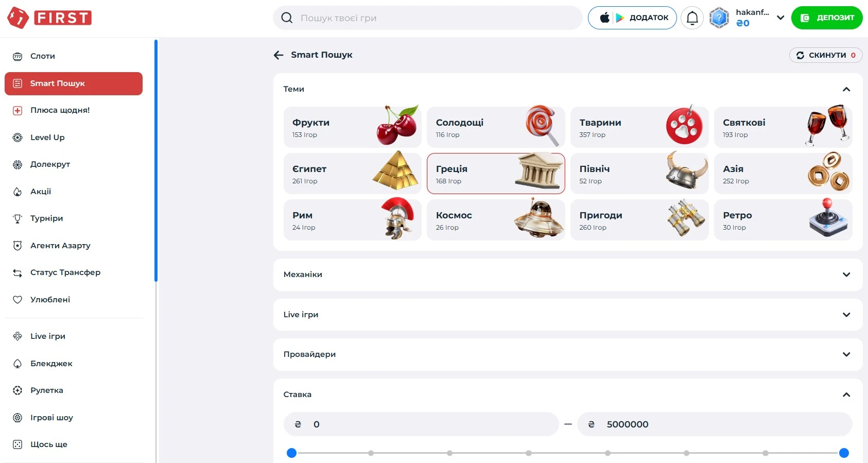Open the notifications bell icon
The height and width of the screenshot is (463, 868).
pyautogui.click(x=692, y=18)
